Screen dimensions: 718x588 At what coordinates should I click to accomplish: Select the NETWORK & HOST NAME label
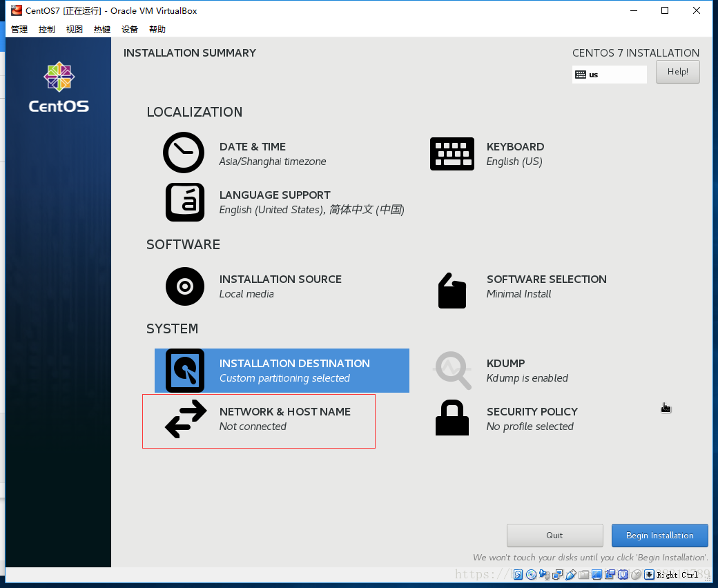coord(285,412)
